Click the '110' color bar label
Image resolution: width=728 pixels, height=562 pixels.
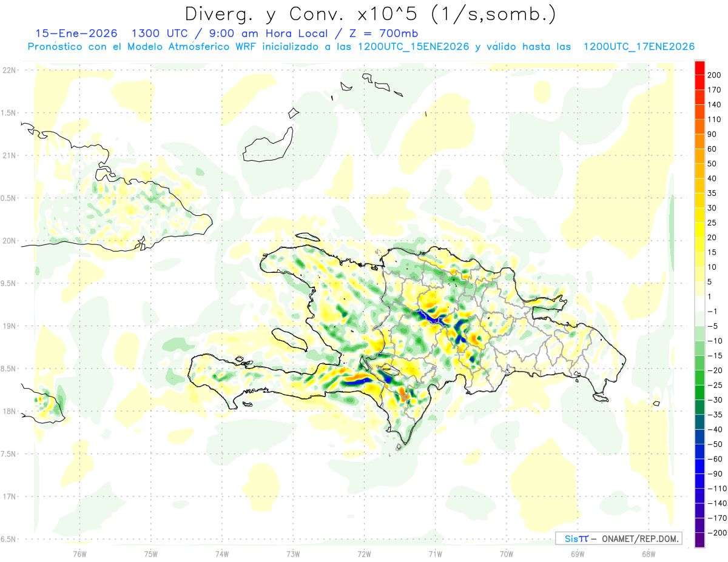(713, 119)
